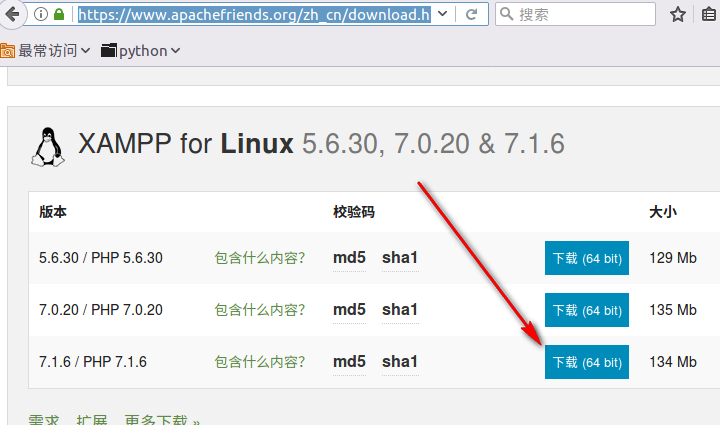
Task: Show sha1 checksum for 7.1.6
Action: click(400, 362)
